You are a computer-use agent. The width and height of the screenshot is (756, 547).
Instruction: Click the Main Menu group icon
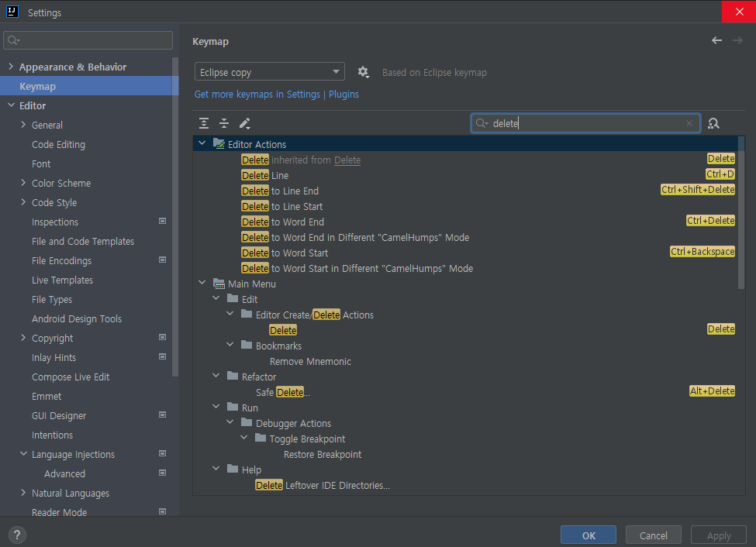219,284
